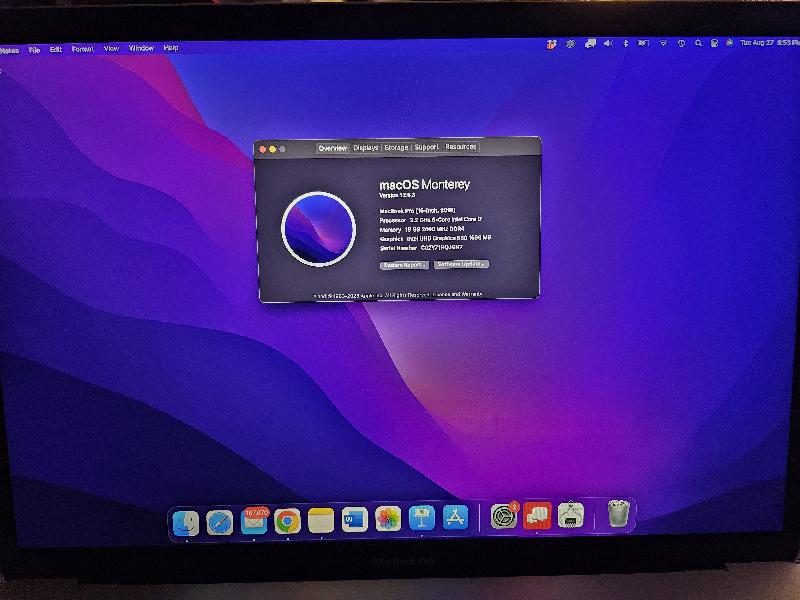Screen dimensions: 800x600
Task: Go to the Support tab
Action: click(x=426, y=147)
